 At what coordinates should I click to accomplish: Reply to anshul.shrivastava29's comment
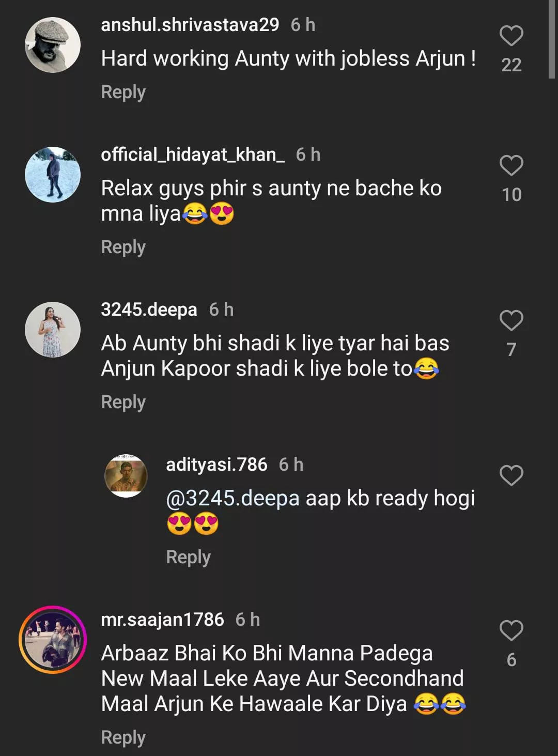tap(123, 92)
